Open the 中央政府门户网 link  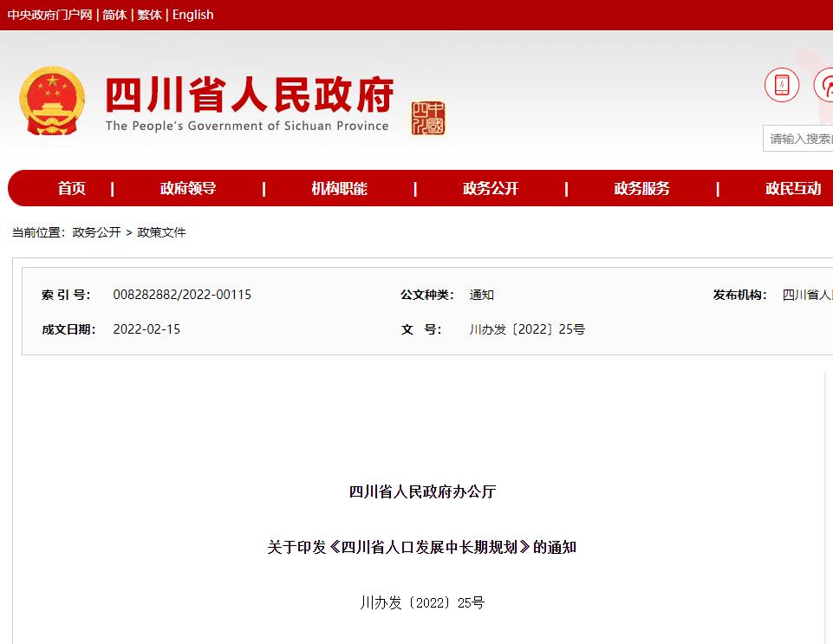(50, 15)
